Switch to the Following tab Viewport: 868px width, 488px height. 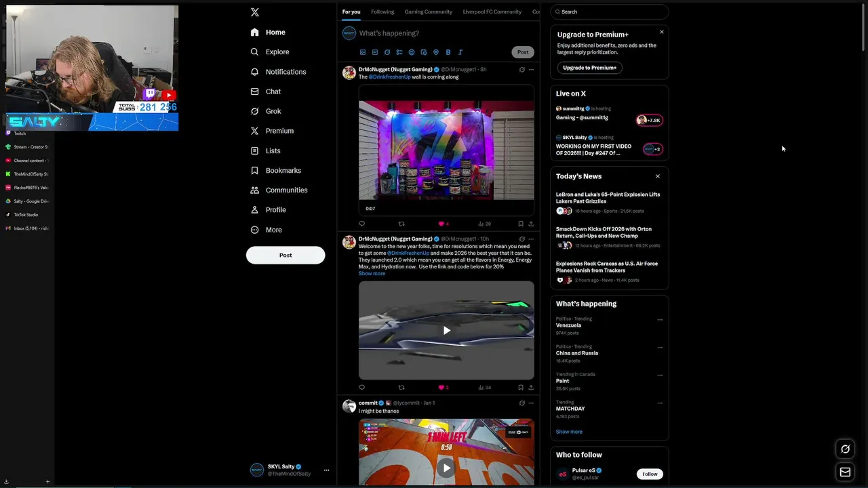pyautogui.click(x=382, y=12)
